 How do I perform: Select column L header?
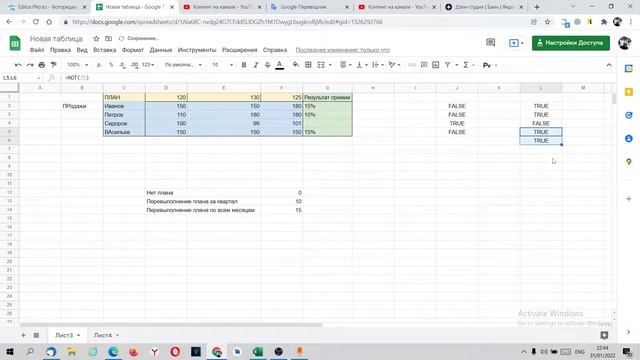[x=541, y=88]
